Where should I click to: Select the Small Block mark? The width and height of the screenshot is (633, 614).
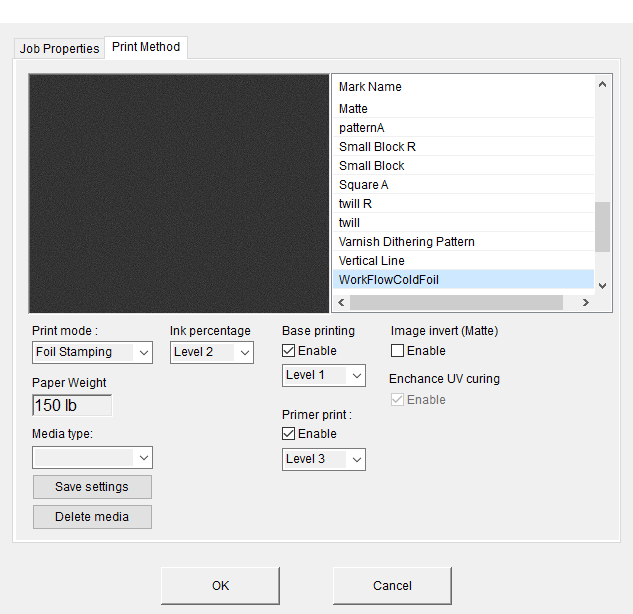pos(463,166)
